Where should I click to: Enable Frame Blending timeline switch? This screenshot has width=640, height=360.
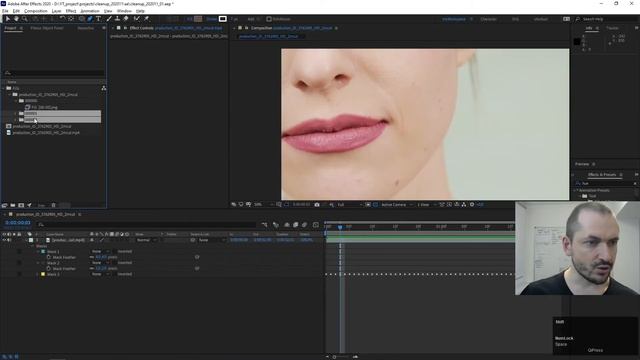[296, 224]
